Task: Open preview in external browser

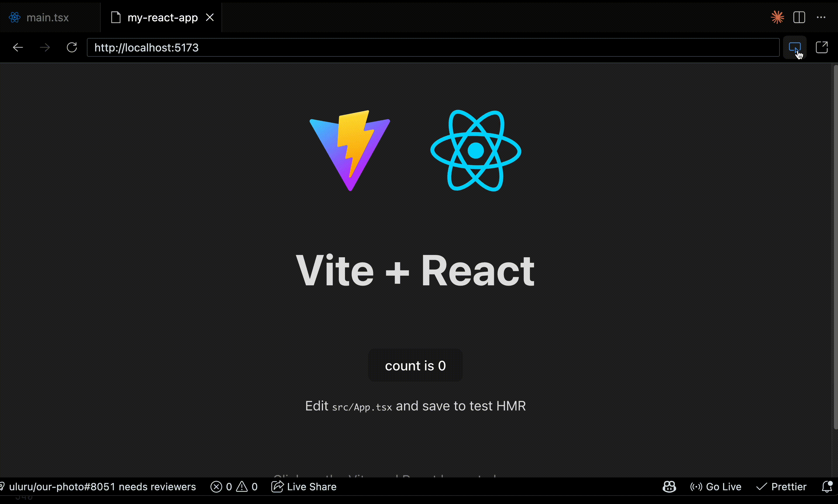Action: click(x=822, y=48)
